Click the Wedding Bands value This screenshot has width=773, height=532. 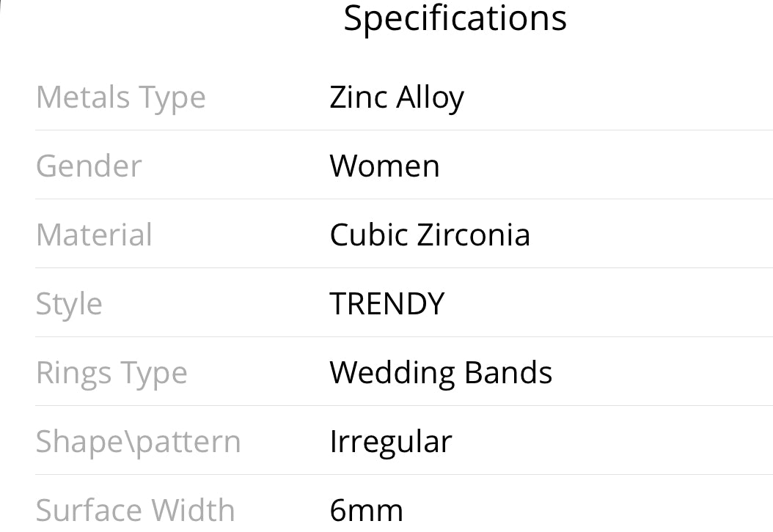(441, 374)
